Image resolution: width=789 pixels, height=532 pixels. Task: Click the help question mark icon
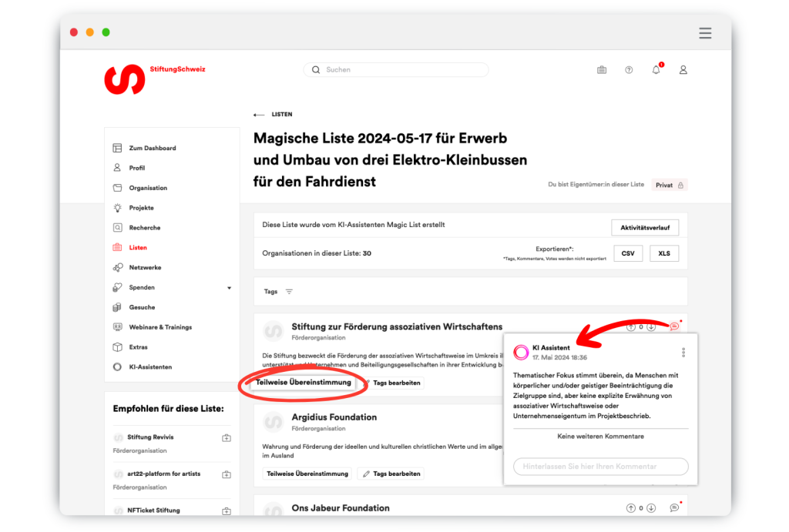(629, 70)
